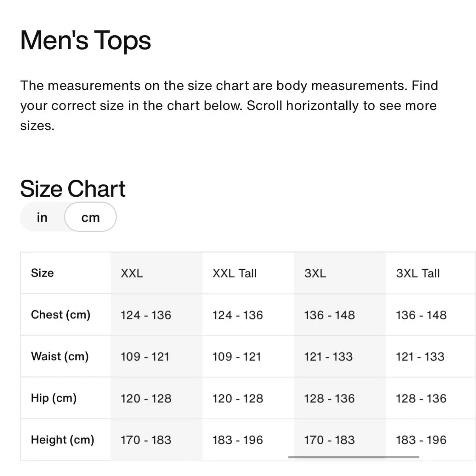Viewport: 476px width, 476px height.
Task: Click the Waist (cm) row label
Action: pos(60,356)
